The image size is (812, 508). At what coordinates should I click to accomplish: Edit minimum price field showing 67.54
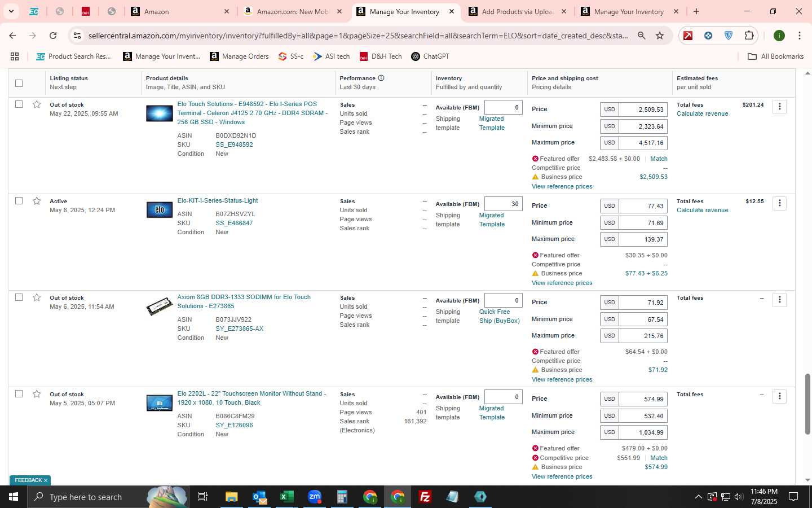coord(643,319)
